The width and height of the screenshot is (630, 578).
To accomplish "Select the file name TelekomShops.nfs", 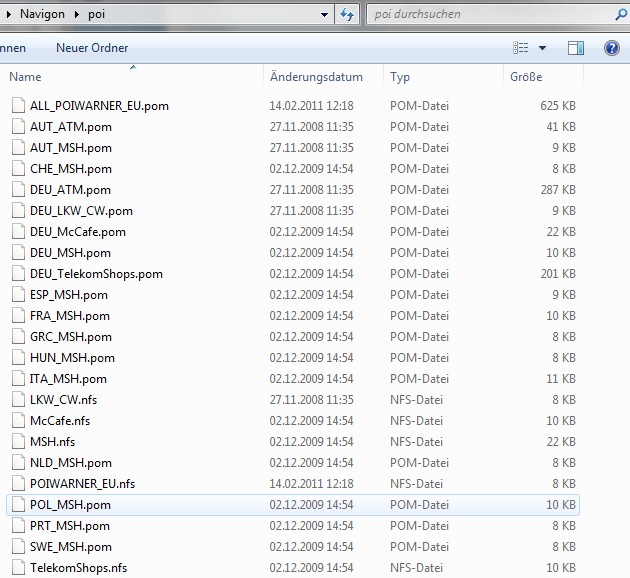I will pyautogui.click(x=78, y=568).
